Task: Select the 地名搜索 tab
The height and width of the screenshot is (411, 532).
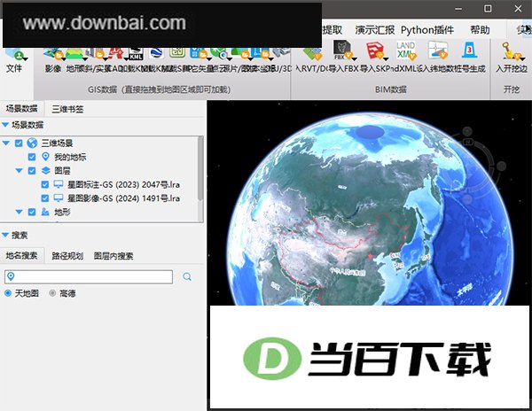Action: 21,255
